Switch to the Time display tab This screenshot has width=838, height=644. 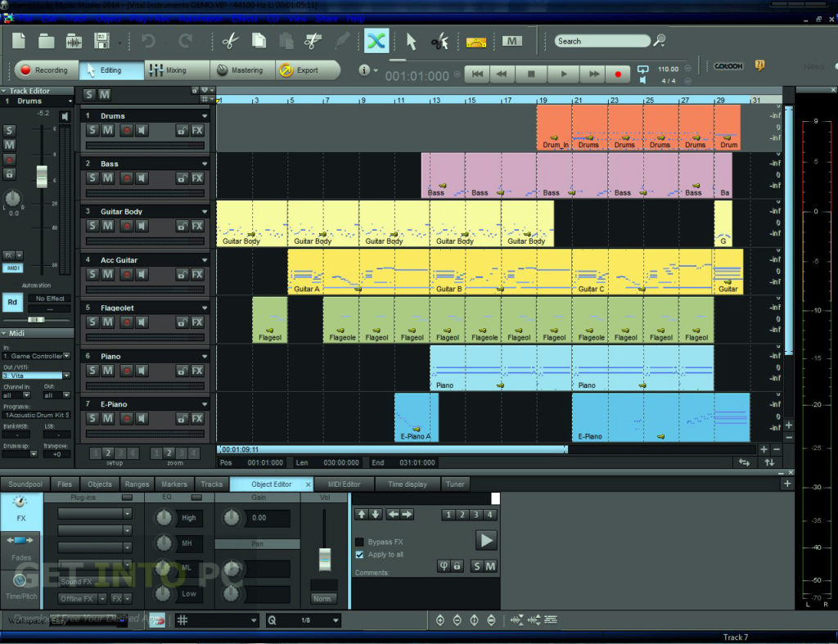pos(408,484)
